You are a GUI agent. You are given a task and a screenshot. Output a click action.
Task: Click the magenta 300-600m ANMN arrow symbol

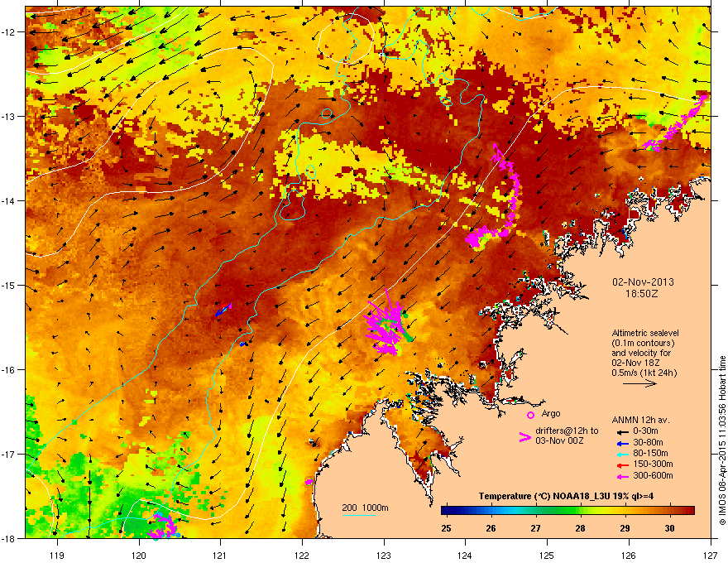pos(621,476)
